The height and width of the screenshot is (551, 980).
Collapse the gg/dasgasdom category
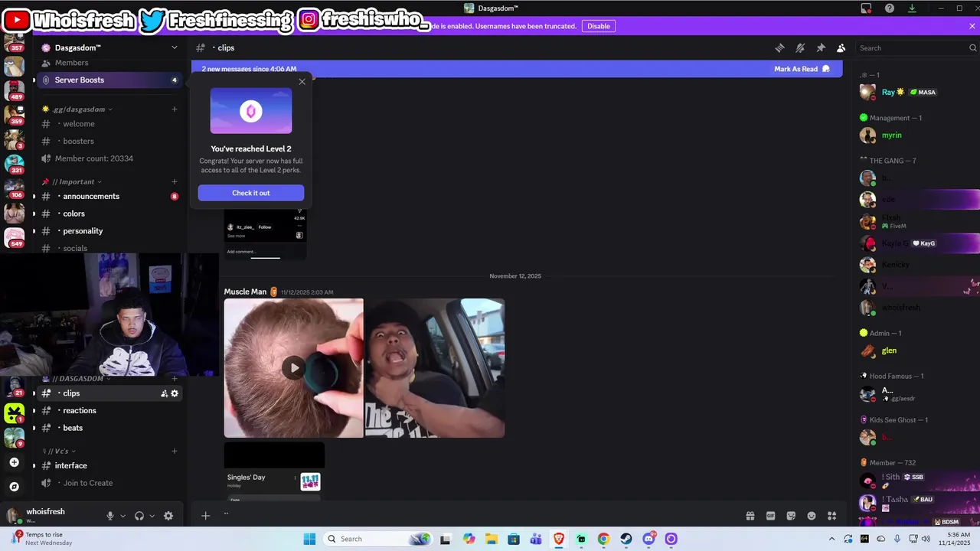[x=78, y=109]
